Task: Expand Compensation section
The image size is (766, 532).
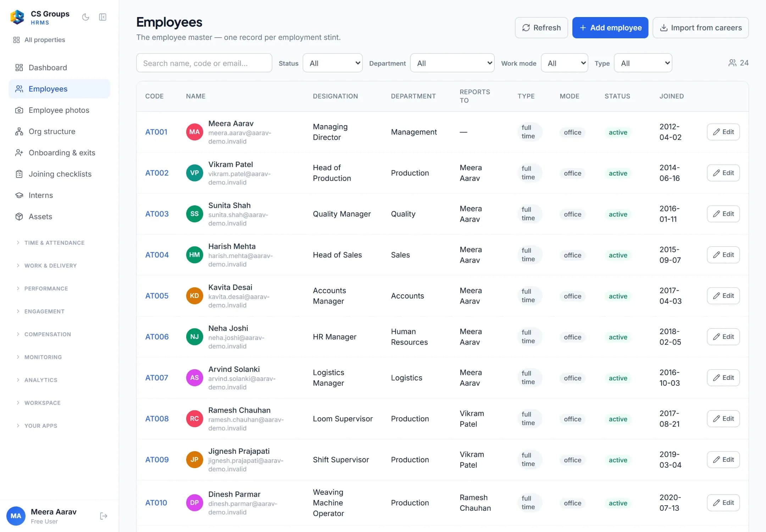Action: click(44, 334)
